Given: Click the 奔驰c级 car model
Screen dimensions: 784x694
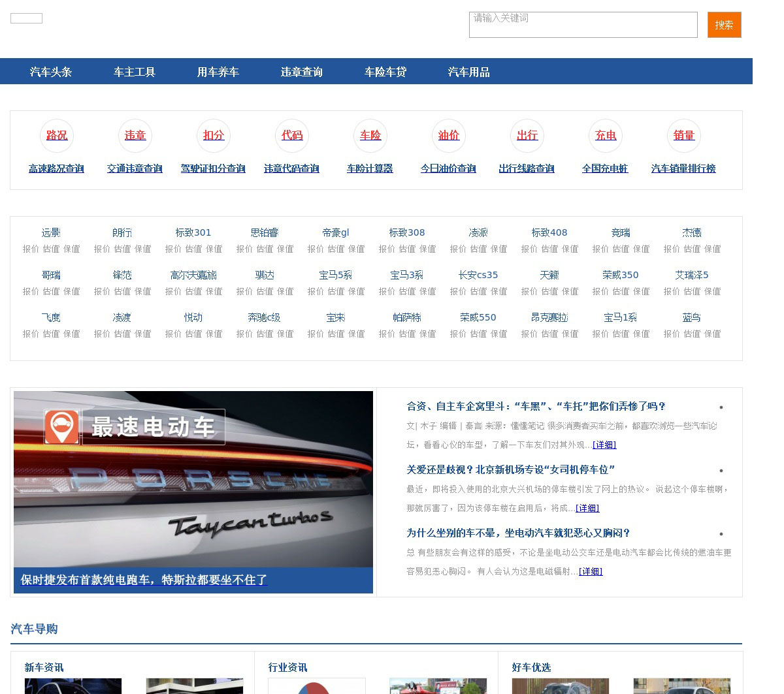Looking at the screenshot, I should (x=265, y=317).
